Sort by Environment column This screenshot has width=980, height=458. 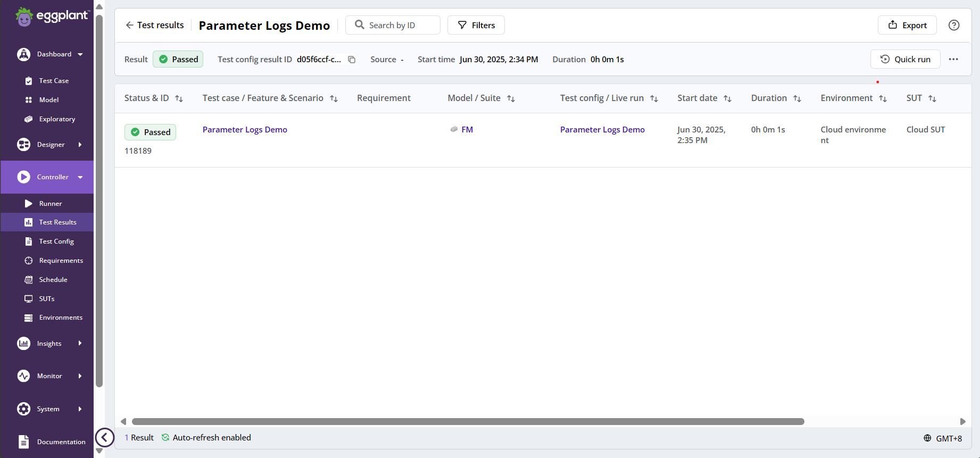(x=883, y=98)
